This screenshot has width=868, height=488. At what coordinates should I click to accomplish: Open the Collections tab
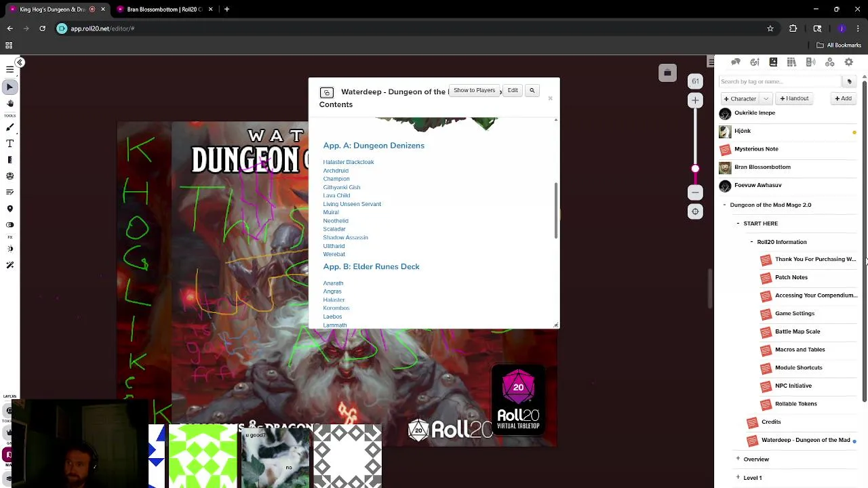click(x=829, y=62)
